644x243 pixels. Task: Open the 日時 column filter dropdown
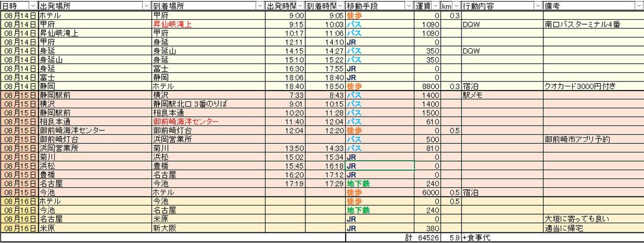tap(33, 5)
